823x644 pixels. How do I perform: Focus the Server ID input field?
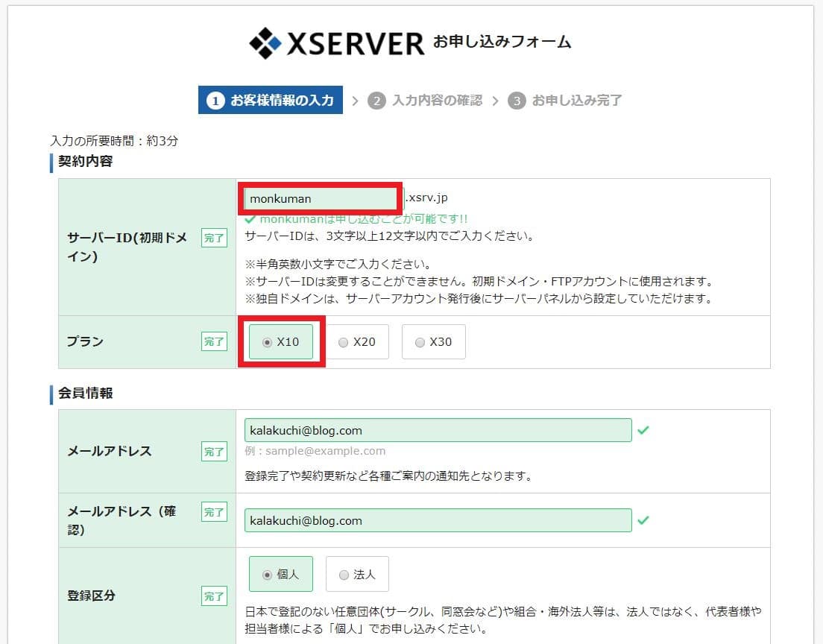pyautogui.click(x=321, y=199)
